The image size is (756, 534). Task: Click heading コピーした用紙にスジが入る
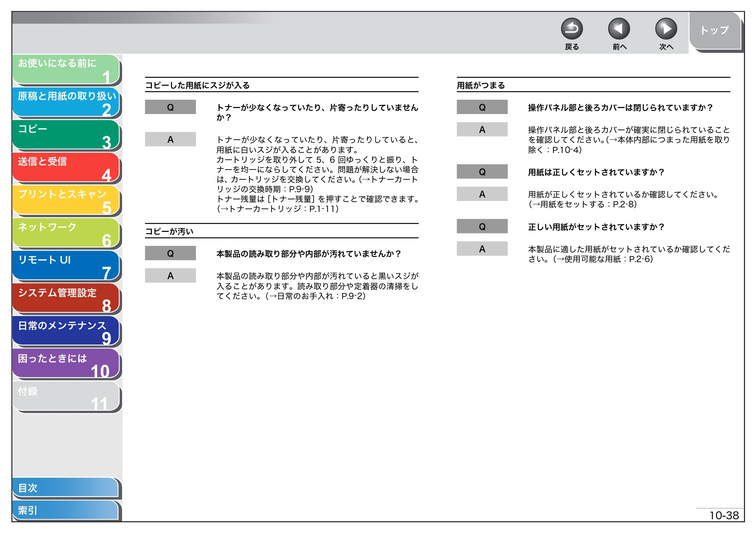[x=198, y=85]
